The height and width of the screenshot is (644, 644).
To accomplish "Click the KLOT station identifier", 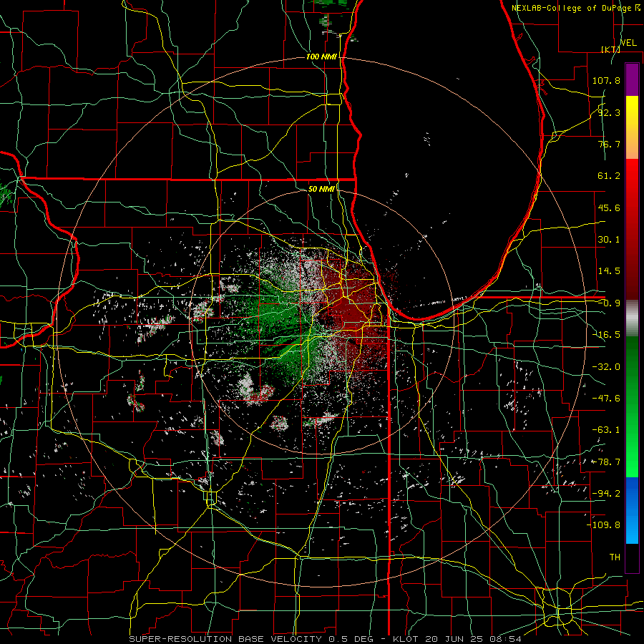I will click(x=406, y=639).
